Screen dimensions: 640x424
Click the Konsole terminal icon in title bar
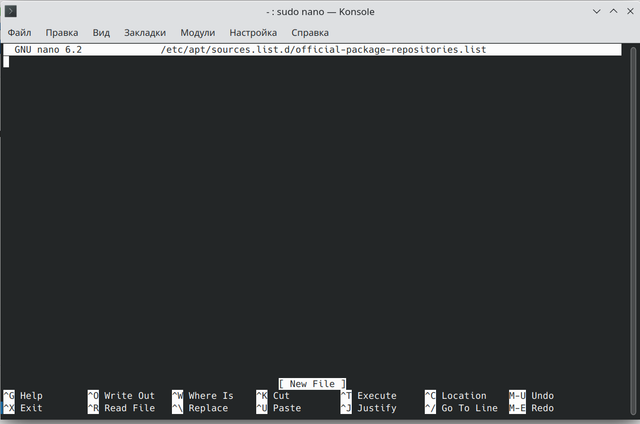(11, 11)
